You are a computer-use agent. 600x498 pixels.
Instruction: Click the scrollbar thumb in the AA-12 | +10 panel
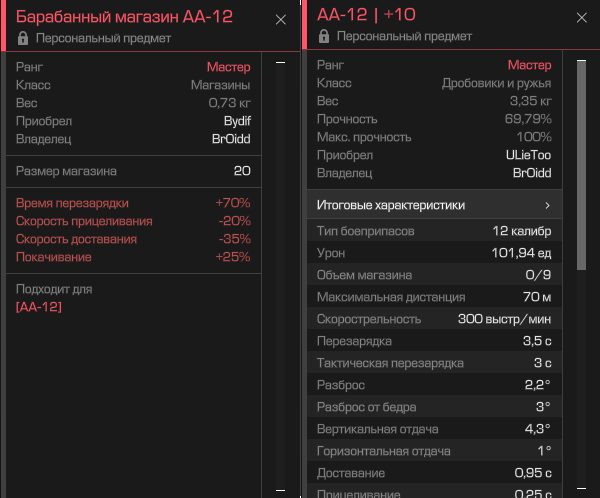pyautogui.click(x=581, y=165)
